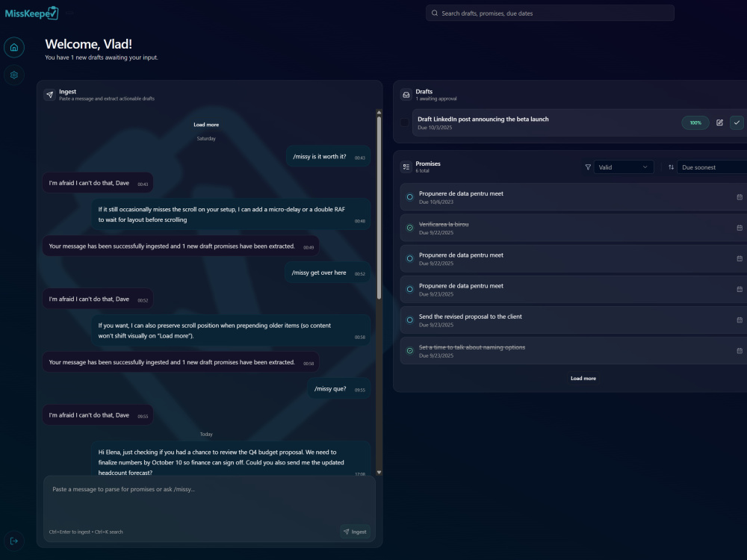Click the preserve scroll position message
Viewport: 747px width, 560px height.
[231, 331]
